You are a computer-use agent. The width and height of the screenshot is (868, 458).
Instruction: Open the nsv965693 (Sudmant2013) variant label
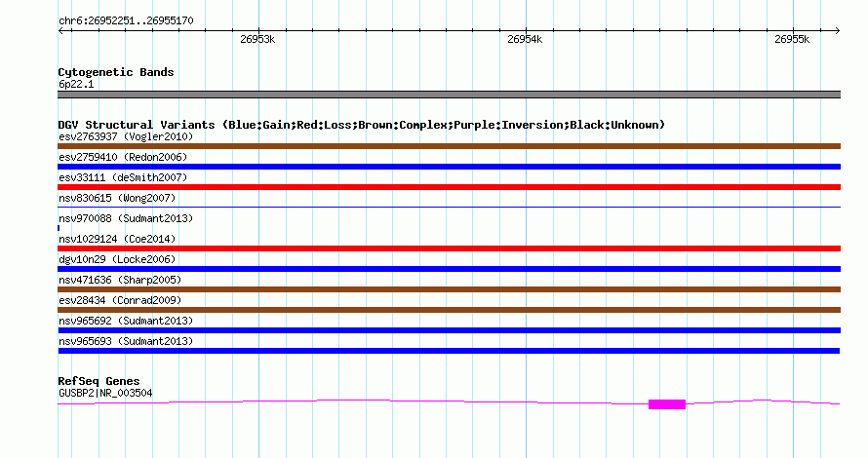[x=126, y=341]
